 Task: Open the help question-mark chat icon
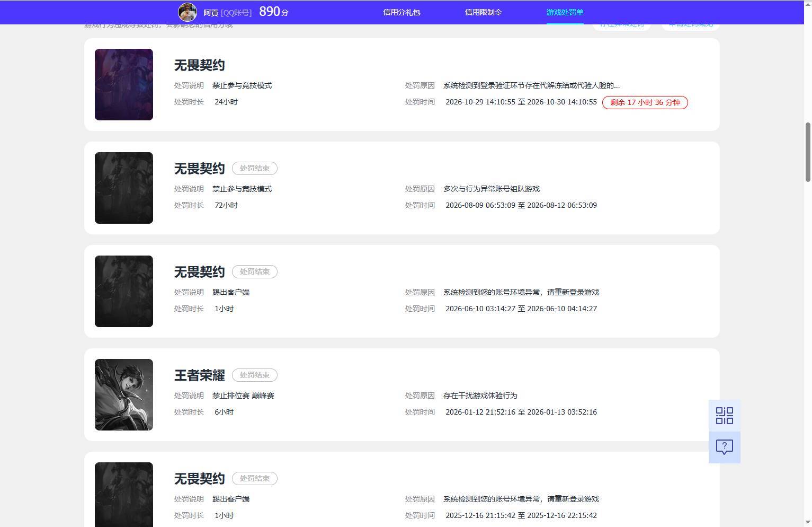coord(725,447)
